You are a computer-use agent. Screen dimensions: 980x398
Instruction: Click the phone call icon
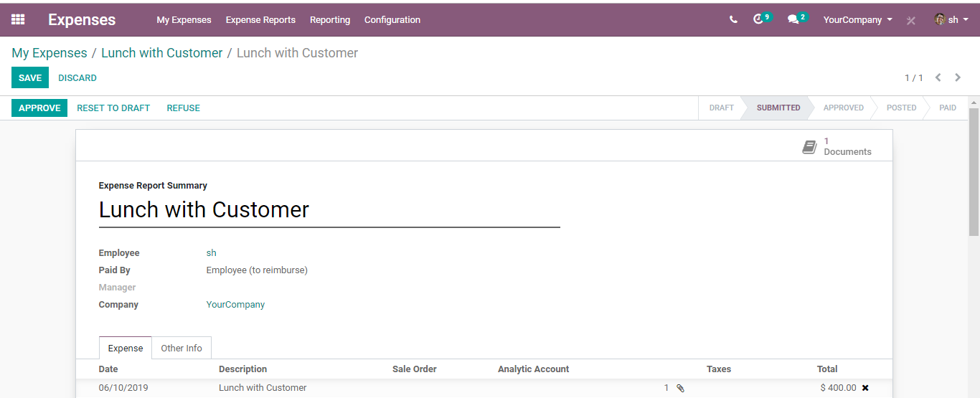pos(733,20)
